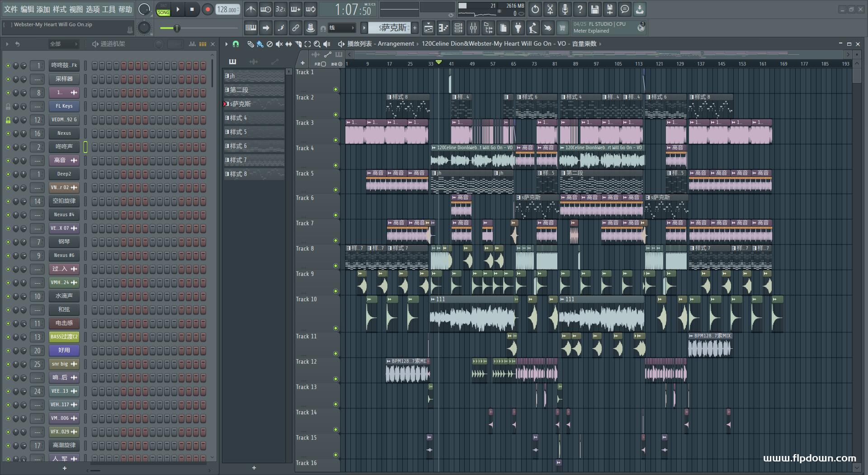Open the FL STUDIO CPU Meter news panel
The height and width of the screenshot is (475, 868).
click(609, 28)
